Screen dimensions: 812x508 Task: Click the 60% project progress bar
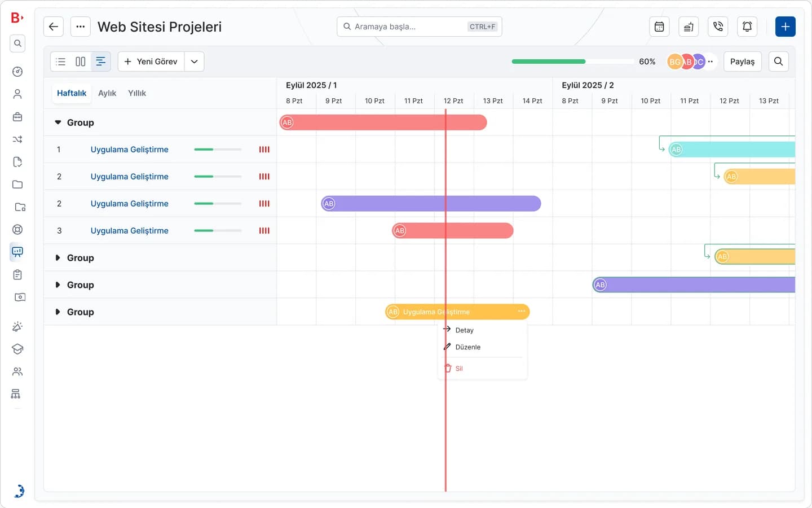coord(573,62)
